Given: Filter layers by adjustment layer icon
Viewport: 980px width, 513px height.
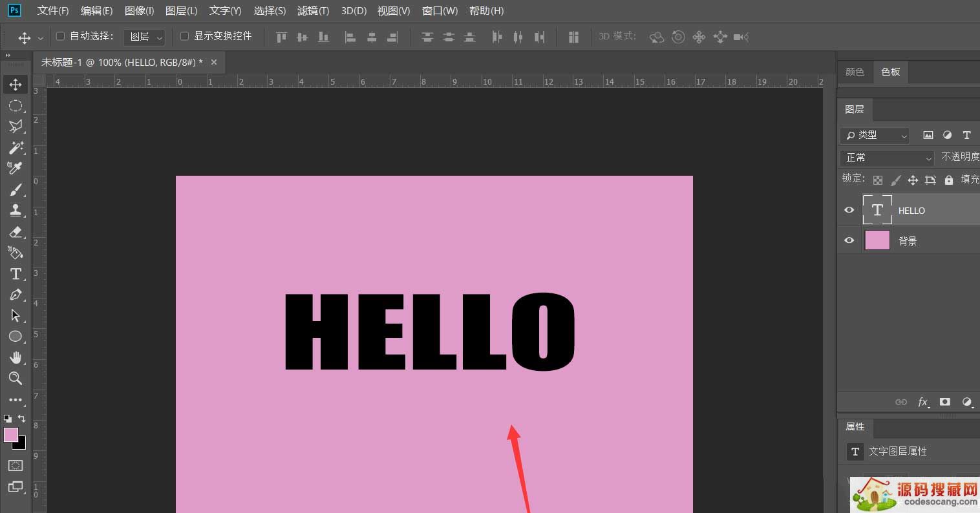Looking at the screenshot, I should (x=948, y=135).
